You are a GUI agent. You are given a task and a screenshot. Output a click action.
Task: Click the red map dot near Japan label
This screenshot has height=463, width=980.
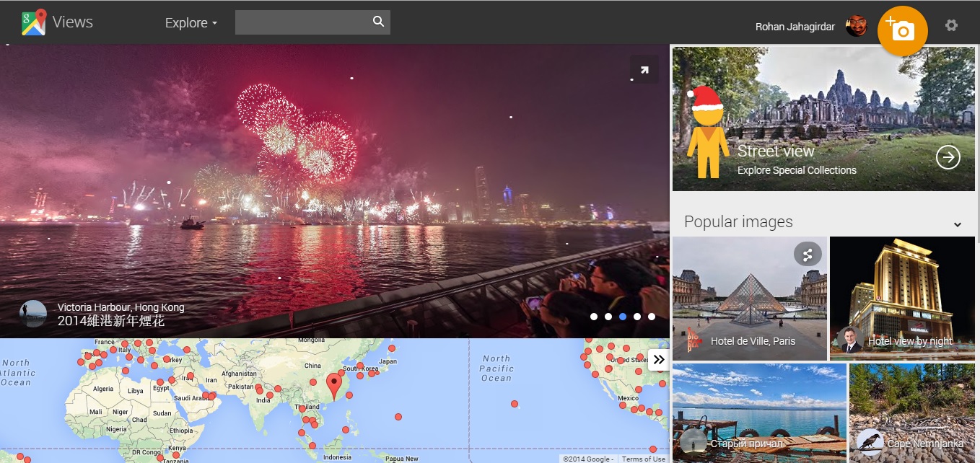tap(392, 348)
